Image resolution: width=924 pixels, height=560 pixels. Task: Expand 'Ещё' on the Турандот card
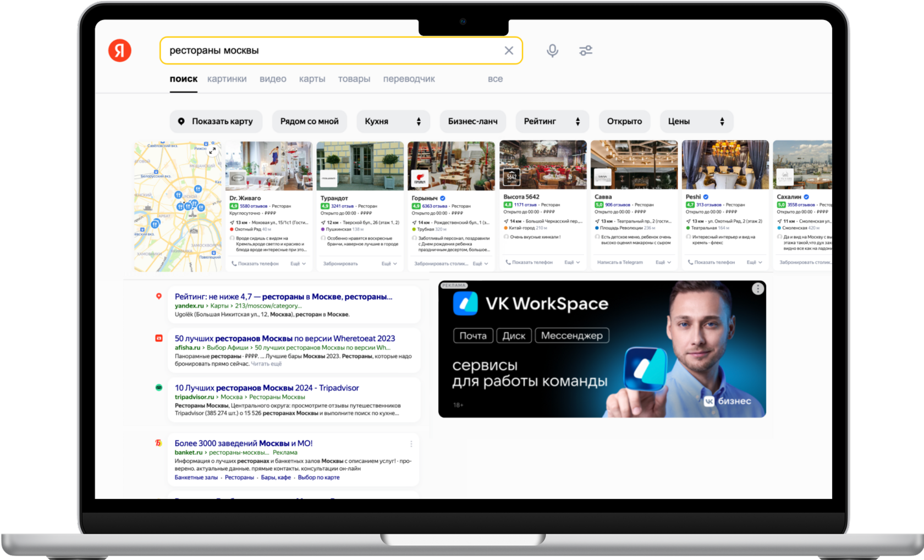pyautogui.click(x=389, y=263)
